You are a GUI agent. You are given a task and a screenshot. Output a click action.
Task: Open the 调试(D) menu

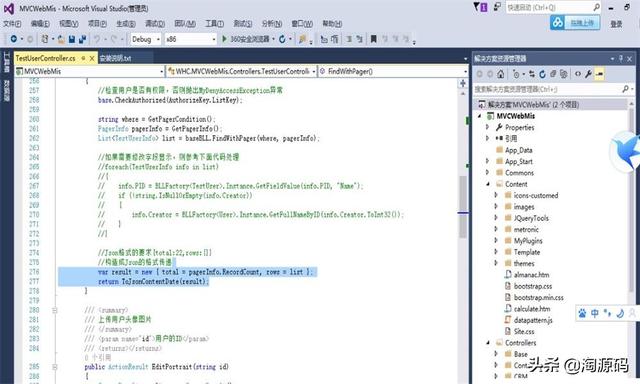coord(155,24)
